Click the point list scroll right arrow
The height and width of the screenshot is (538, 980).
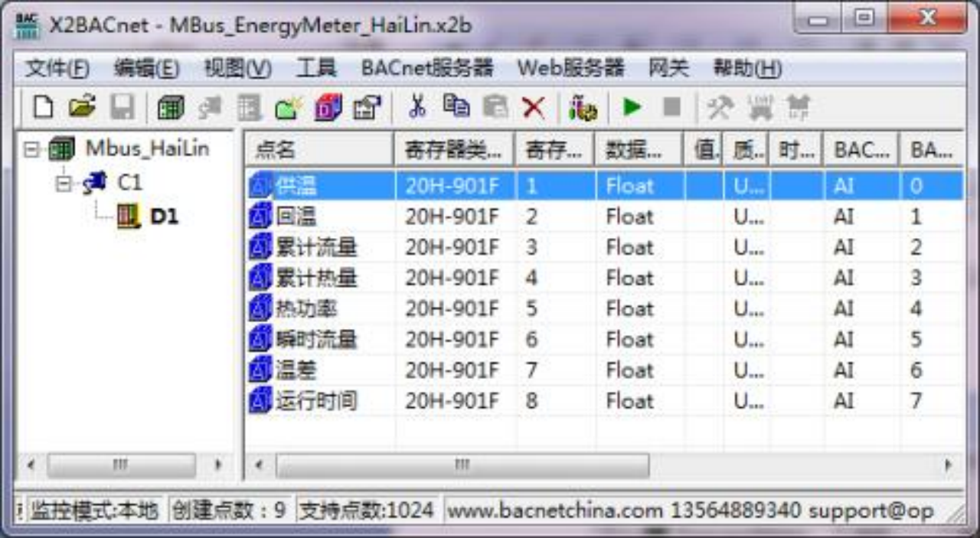click(949, 465)
